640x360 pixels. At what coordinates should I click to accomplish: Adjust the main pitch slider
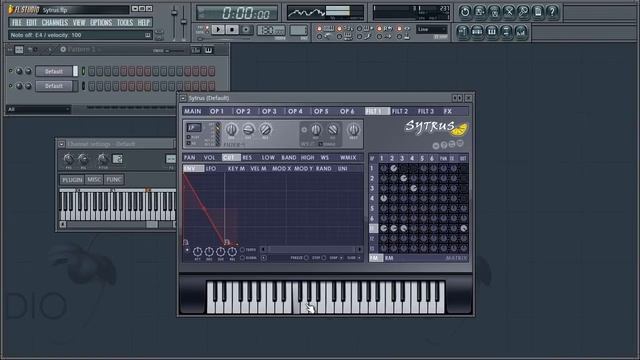pyautogui.click(x=184, y=22)
